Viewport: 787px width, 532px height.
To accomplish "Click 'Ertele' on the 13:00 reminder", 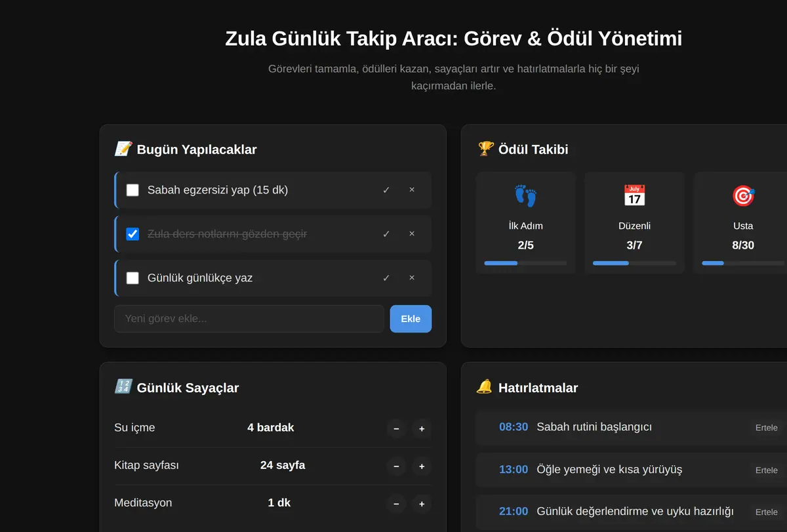I will point(767,470).
